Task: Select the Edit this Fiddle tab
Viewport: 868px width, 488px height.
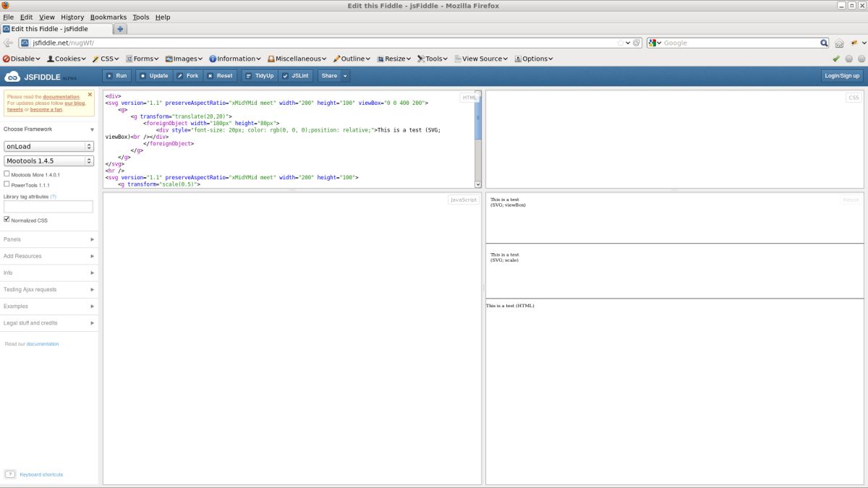Action: click(x=56, y=29)
